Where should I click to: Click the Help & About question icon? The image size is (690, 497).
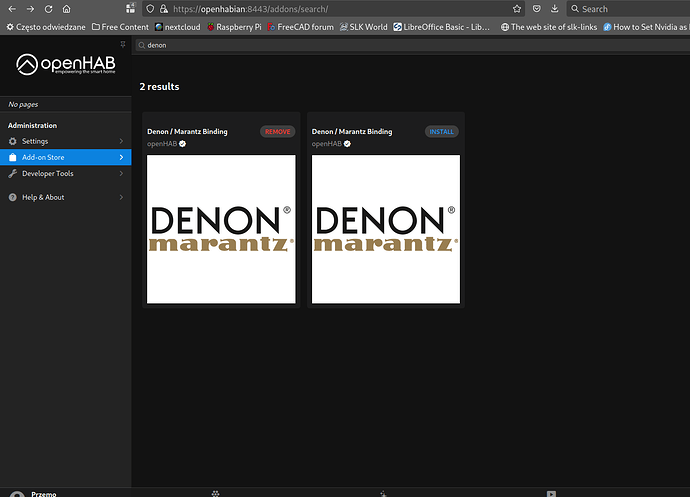point(13,197)
